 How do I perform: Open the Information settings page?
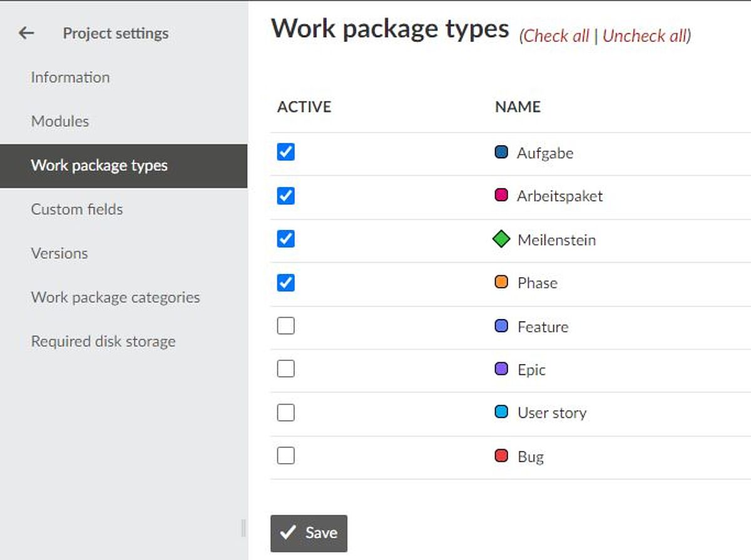(70, 78)
